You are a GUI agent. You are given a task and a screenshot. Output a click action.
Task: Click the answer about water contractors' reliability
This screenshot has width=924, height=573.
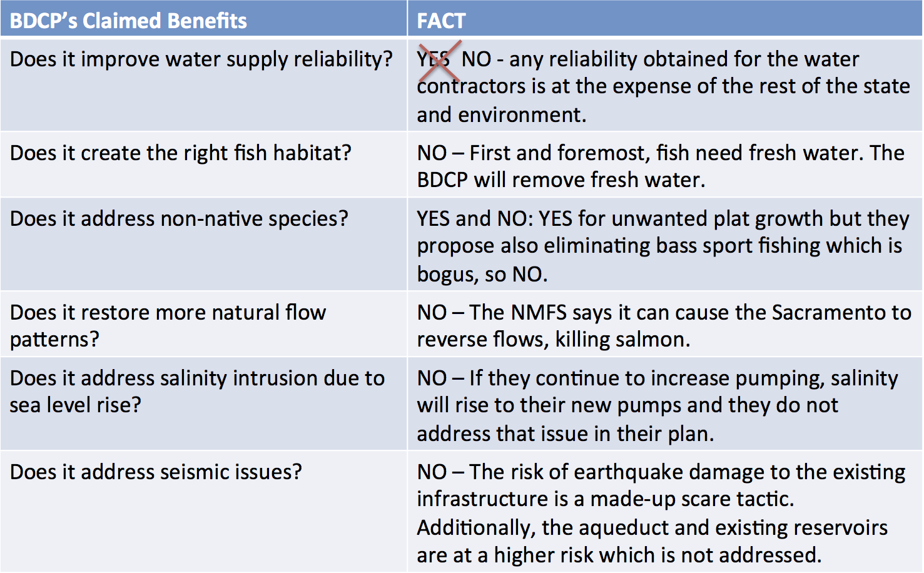click(x=663, y=86)
